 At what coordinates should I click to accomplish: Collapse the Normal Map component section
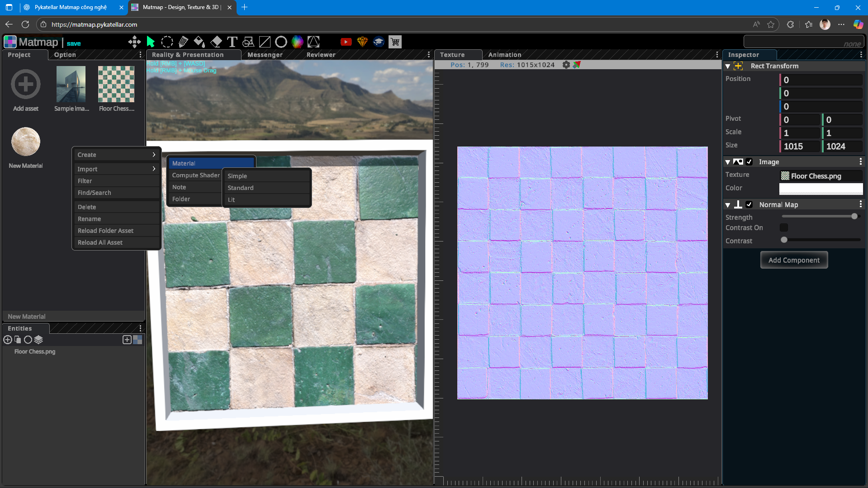click(x=728, y=205)
